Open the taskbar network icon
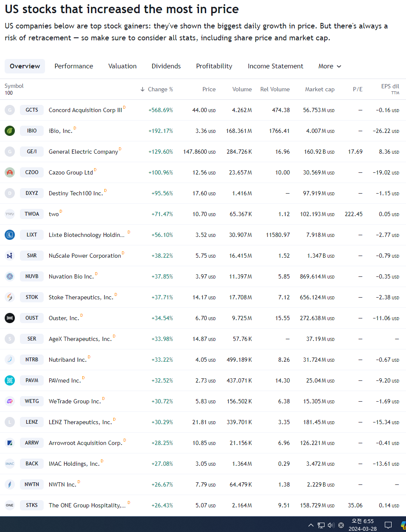406x532 pixels. pos(321,525)
